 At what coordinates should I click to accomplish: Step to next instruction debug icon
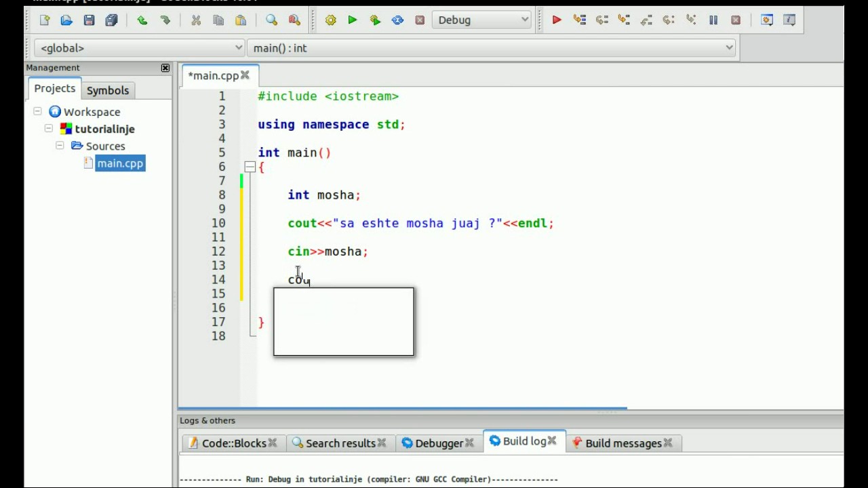[669, 20]
